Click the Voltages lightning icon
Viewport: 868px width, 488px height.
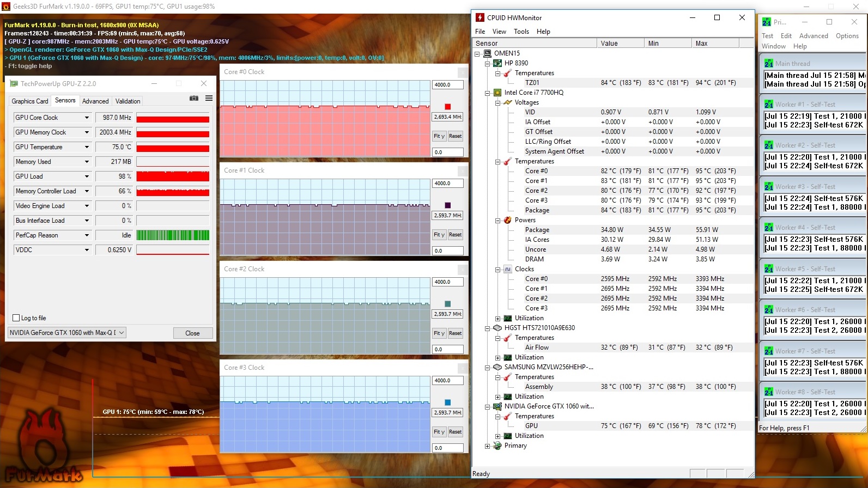[x=508, y=102]
